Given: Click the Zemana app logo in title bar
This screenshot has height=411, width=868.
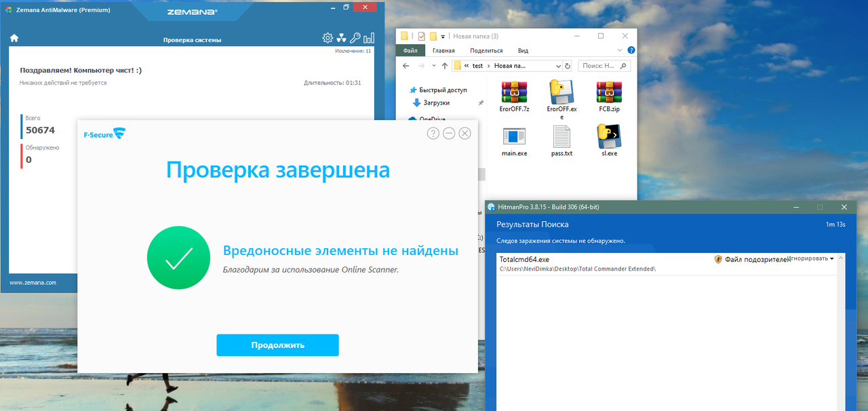Looking at the screenshot, I should click(9, 9).
